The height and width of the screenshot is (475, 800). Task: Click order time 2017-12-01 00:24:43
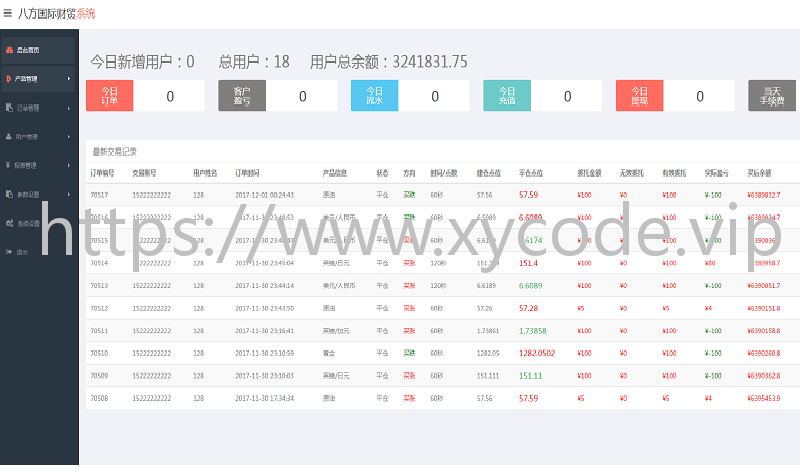pyautogui.click(x=264, y=195)
